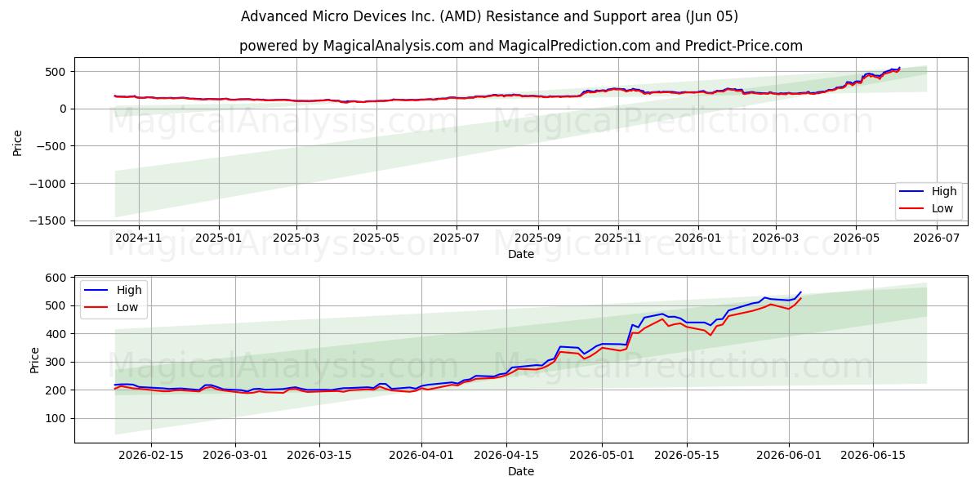Image resolution: width=980 pixels, height=490 pixels.
Task: Click the "2025-07" date tick label
Action: click(456, 238)
